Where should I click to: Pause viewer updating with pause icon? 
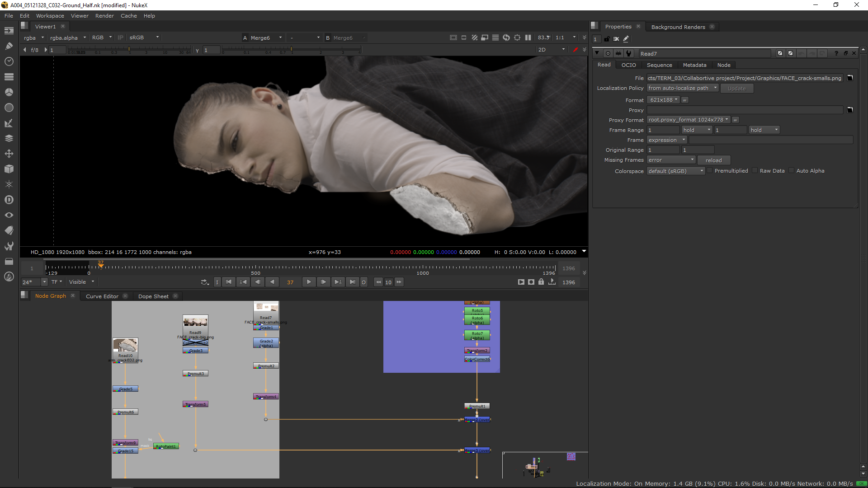[x=528, y=38]
